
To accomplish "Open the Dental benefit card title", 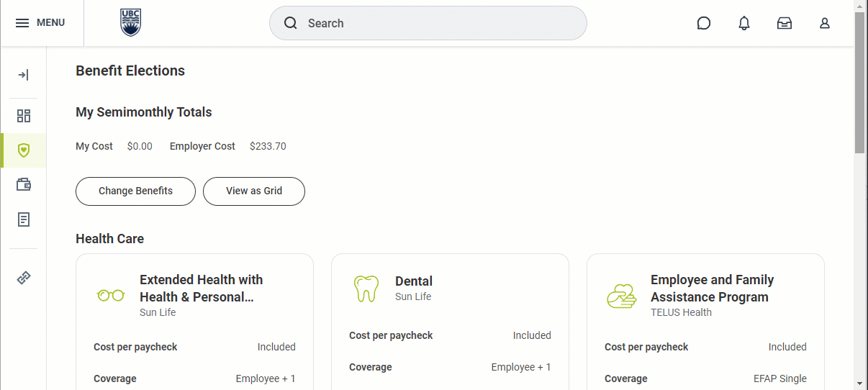I will [x=414, y=281].
